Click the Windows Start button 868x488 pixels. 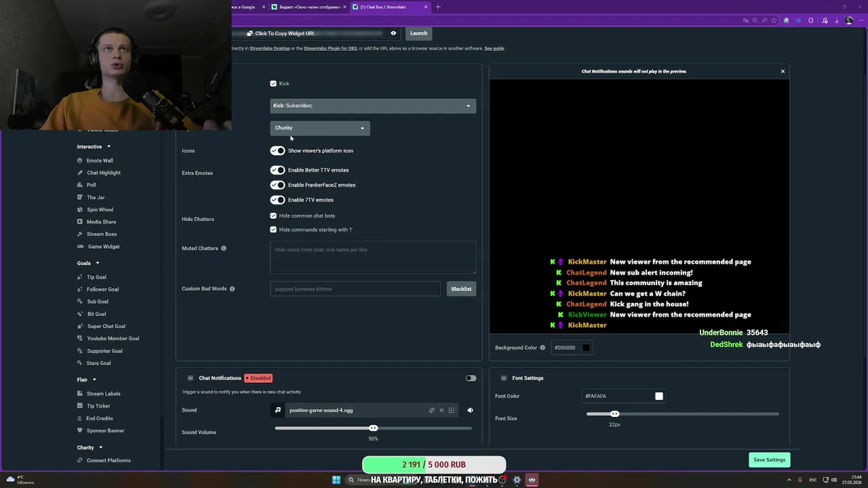point(336,480)
